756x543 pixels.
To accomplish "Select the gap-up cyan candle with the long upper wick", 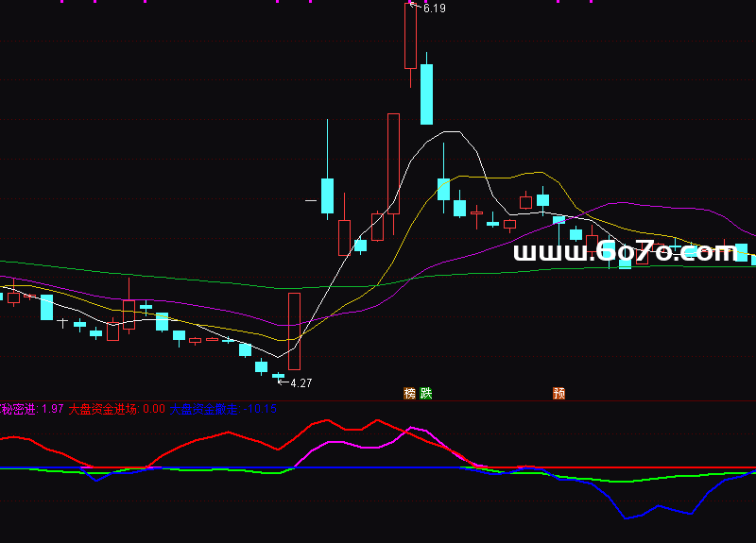I will pos(327,195).
